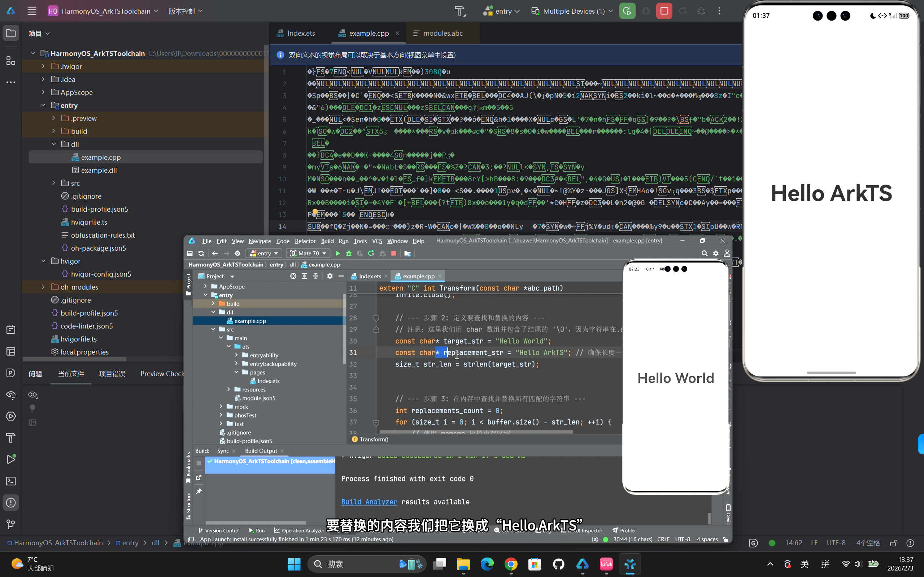Open the Refactor menu in inner window
The width and height of the screenshot is (924, 577).
coord(305,241)
